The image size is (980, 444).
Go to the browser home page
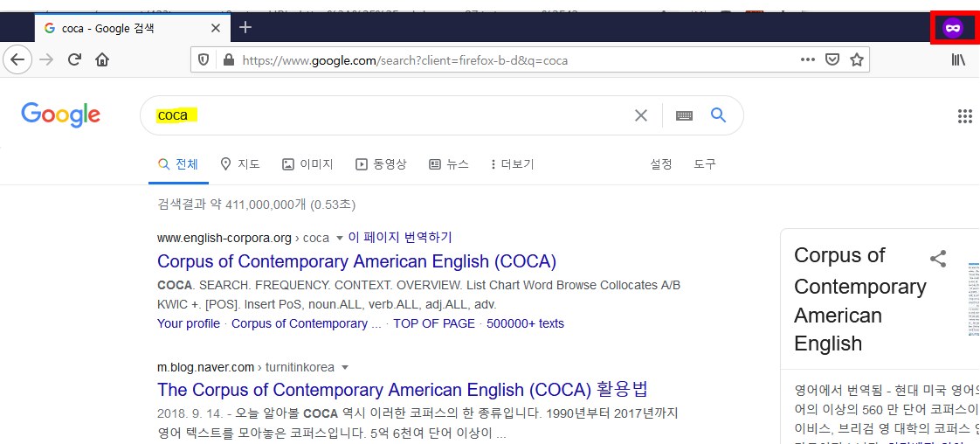[102, 60]
